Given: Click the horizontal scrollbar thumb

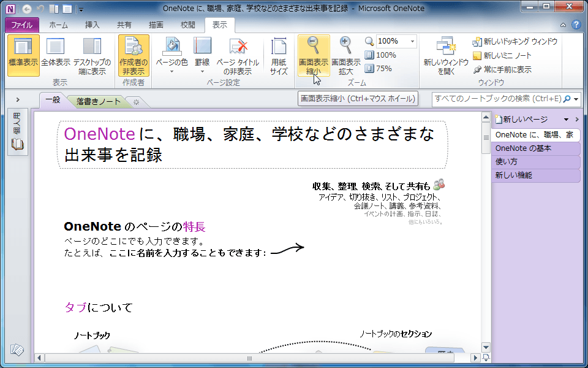Looking at the screenshot, I should tap(249, 358).
